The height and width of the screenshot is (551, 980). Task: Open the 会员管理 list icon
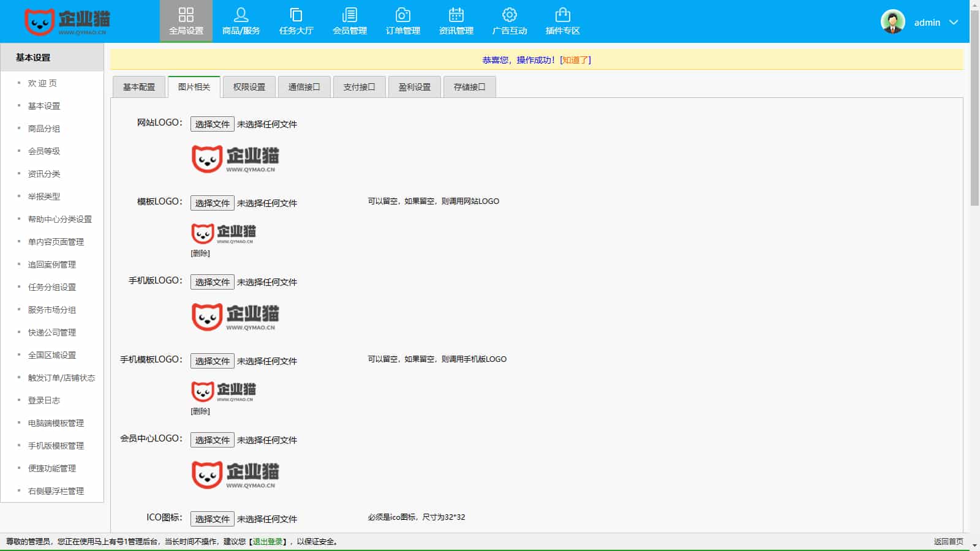(x=349, y=15)
